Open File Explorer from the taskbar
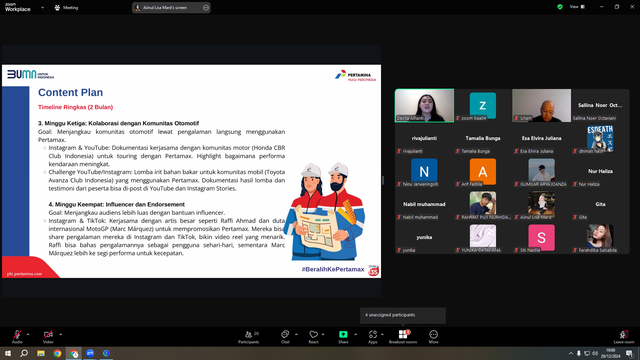This screenshot has width=640, height=360. (41, 353)
